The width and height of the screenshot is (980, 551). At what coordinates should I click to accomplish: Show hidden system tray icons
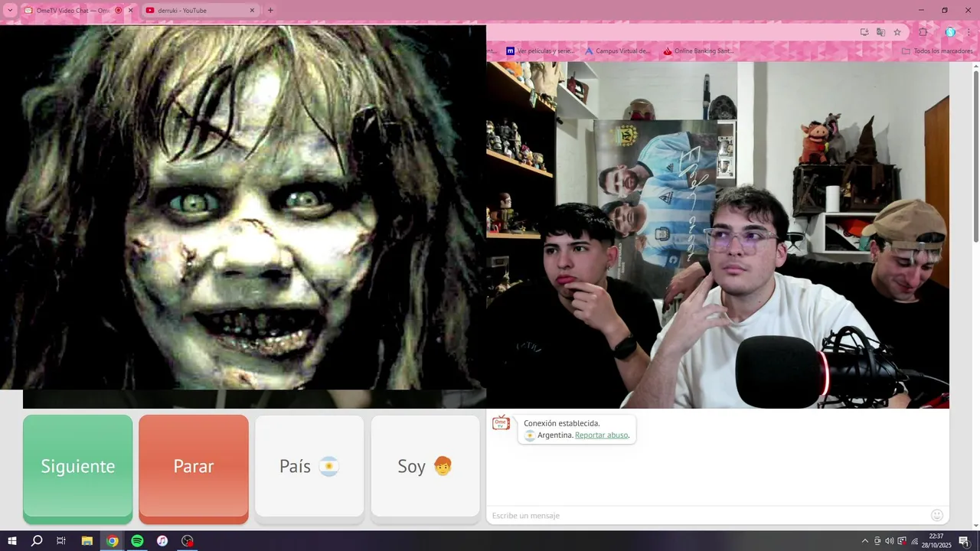(865, 541)
